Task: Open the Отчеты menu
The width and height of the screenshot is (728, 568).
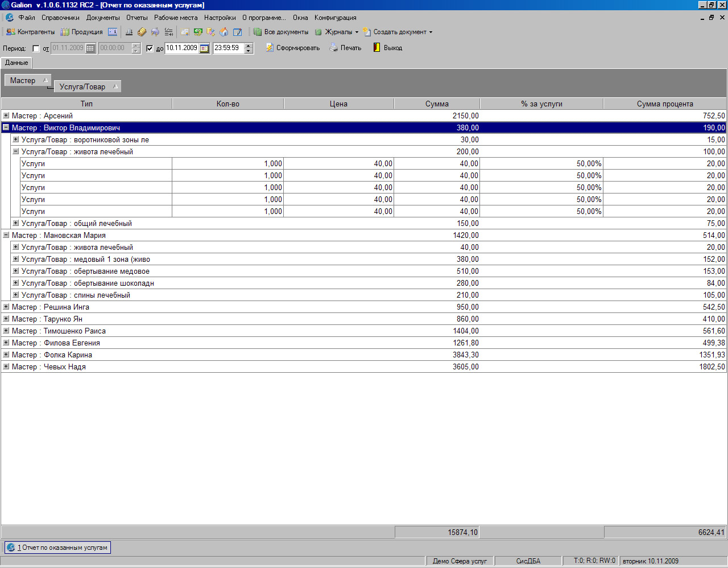Action: click(x=137, y=18)
